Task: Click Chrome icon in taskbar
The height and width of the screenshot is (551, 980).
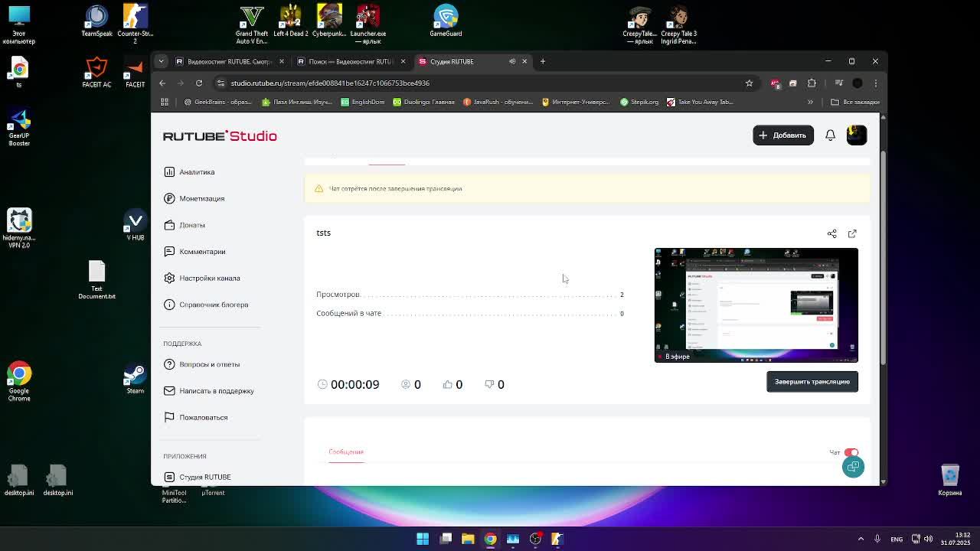Action: tap(490, 539)
